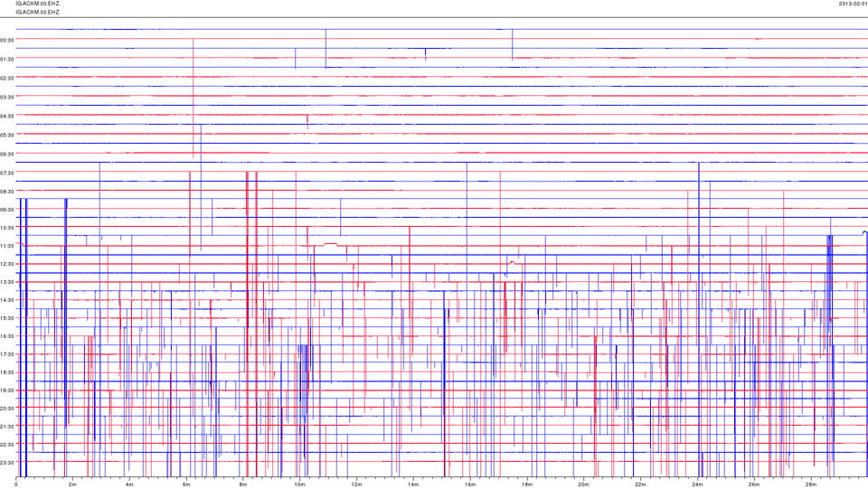The image size is (868, 488).
Task: Select the 17:30 time row label
Action: (x=7, y=354)
